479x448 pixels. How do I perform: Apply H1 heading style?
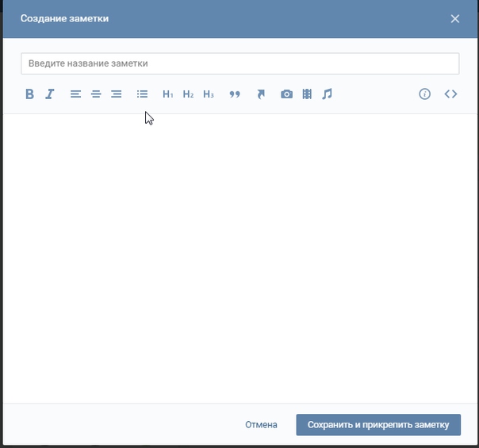pos(167,94)
